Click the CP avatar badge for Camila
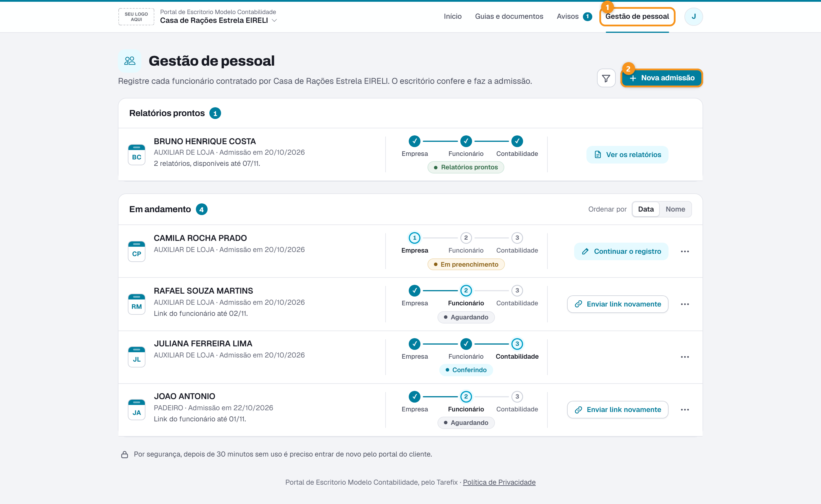The image size is (821, 504). point(136,251)
